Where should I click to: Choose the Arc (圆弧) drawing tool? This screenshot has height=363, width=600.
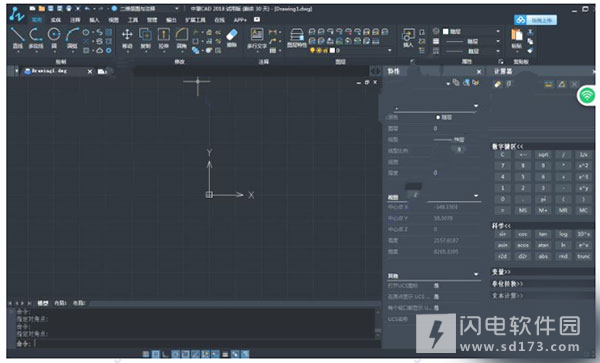tap(72, 38)
